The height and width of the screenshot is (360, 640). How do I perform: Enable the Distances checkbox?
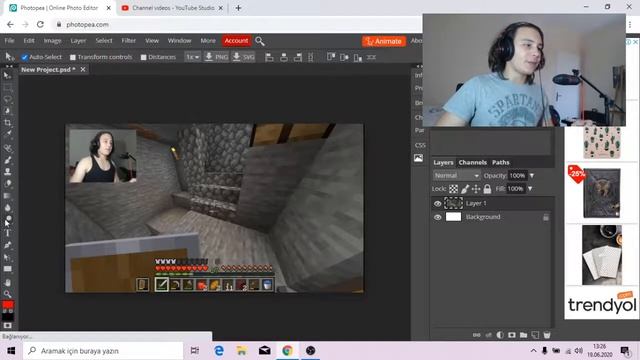tap(143, 58)
